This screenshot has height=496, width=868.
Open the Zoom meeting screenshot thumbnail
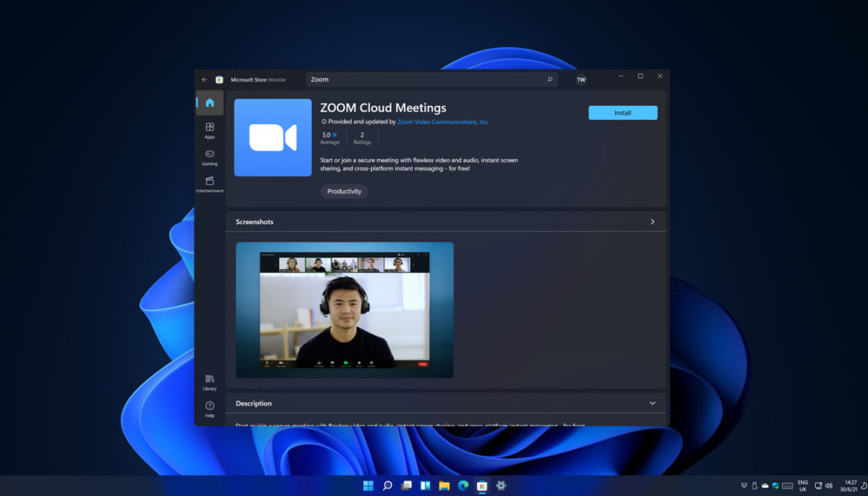click(x=344, y=309)
